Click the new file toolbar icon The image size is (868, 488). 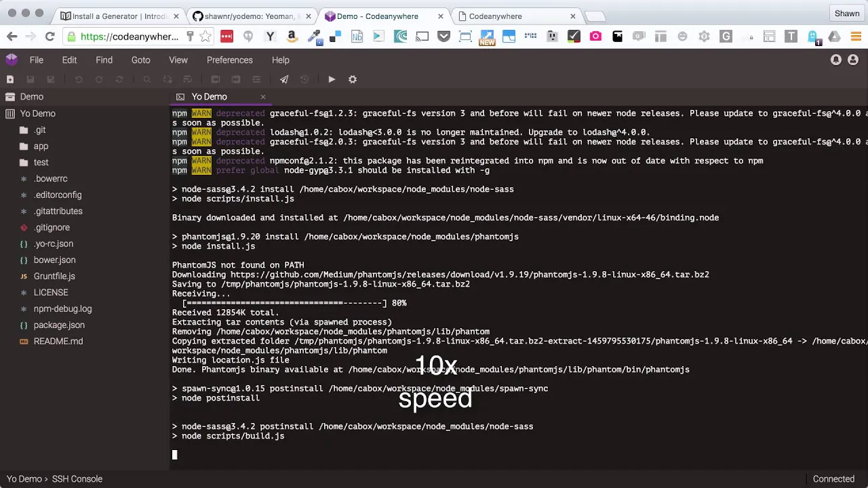tap(10, 79)
